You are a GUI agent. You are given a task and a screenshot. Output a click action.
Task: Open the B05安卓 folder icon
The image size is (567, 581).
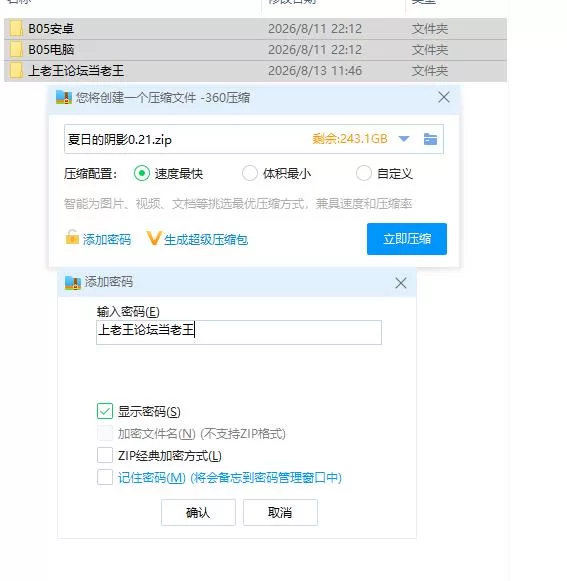(16, 29)
